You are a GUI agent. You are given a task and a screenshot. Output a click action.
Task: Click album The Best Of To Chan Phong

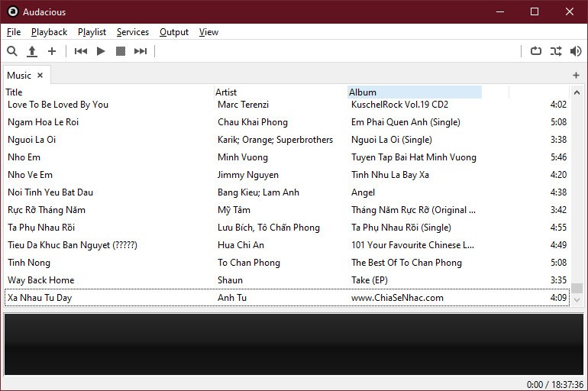click(x=406, y=263)
